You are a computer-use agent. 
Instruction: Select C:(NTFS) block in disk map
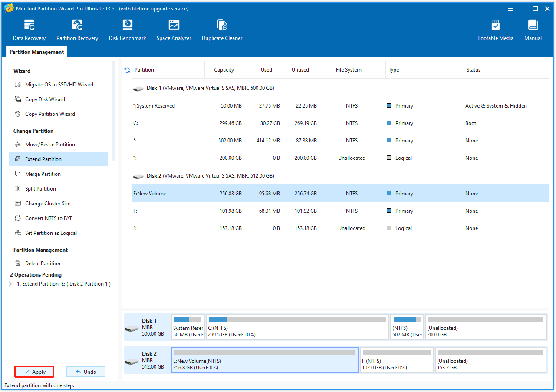coord(297,327)
